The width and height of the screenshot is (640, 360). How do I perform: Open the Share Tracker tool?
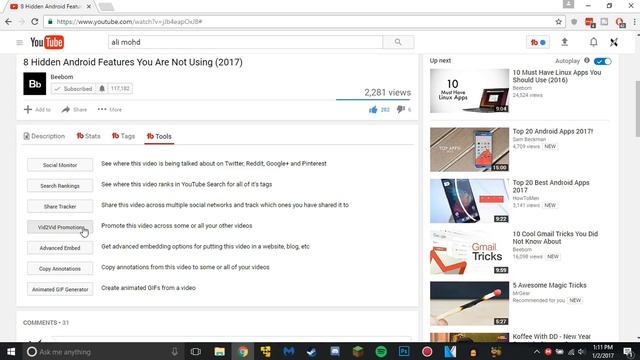[60, 207]
